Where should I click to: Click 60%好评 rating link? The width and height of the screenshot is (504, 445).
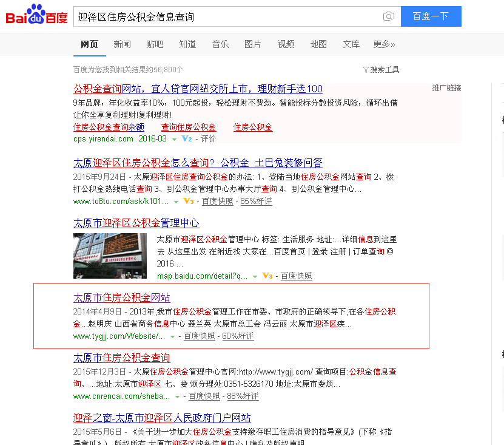click(x=238, y=336)
